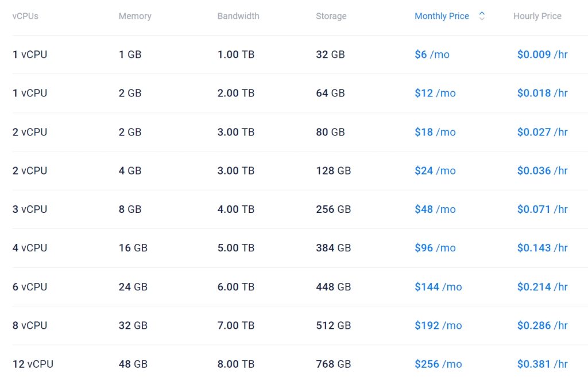Choose the $256 /mo plan
Screen dimensions: 588x377
point(438,364)
